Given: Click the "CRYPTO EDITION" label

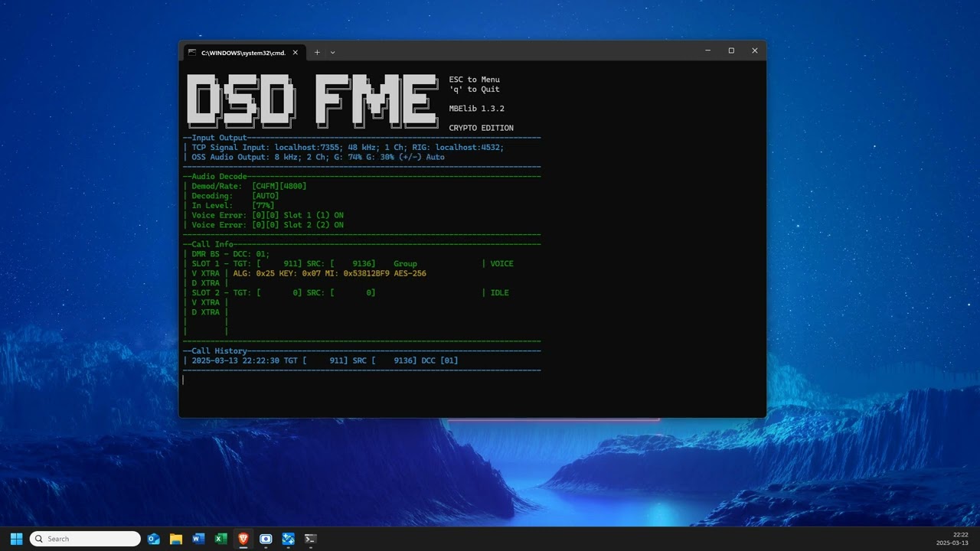Looking at the screenshot, I should [x=481, y=128].
